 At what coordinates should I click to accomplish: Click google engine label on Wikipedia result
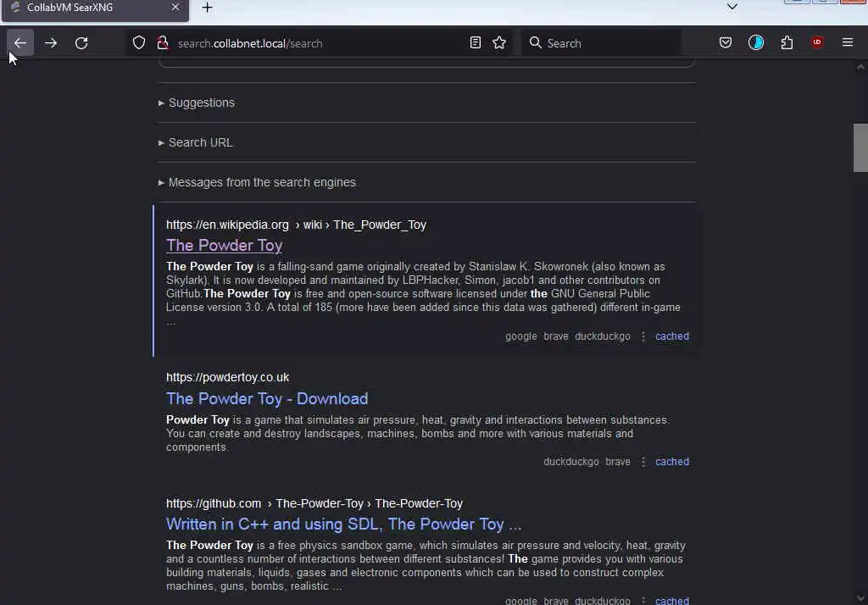click(521, 336)
